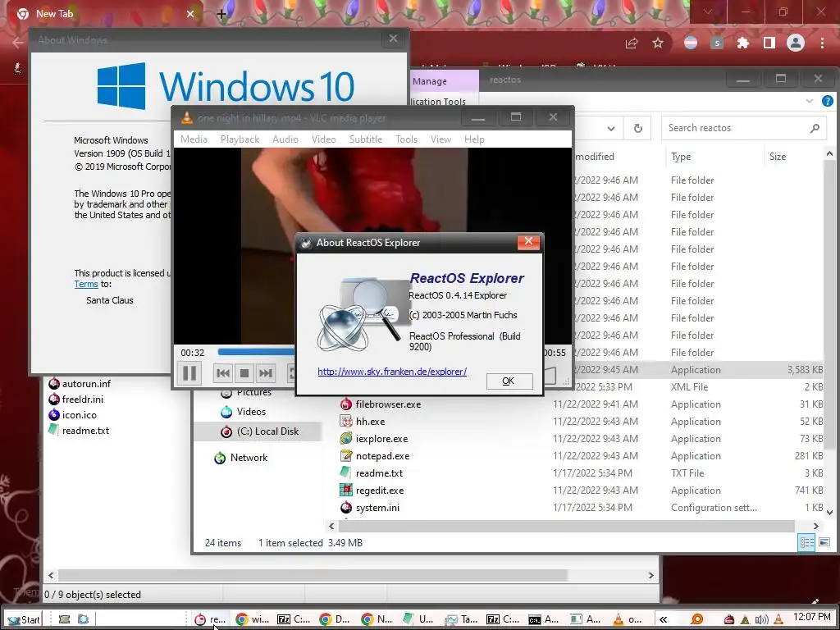Open VLC Video menu
840x630 pixels.
(323, 139)
